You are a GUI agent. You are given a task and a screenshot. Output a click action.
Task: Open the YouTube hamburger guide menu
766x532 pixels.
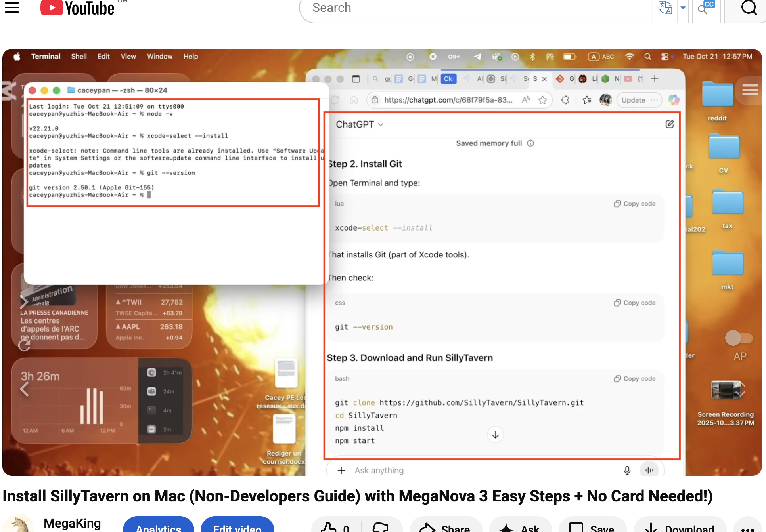[x=12, y=7]
